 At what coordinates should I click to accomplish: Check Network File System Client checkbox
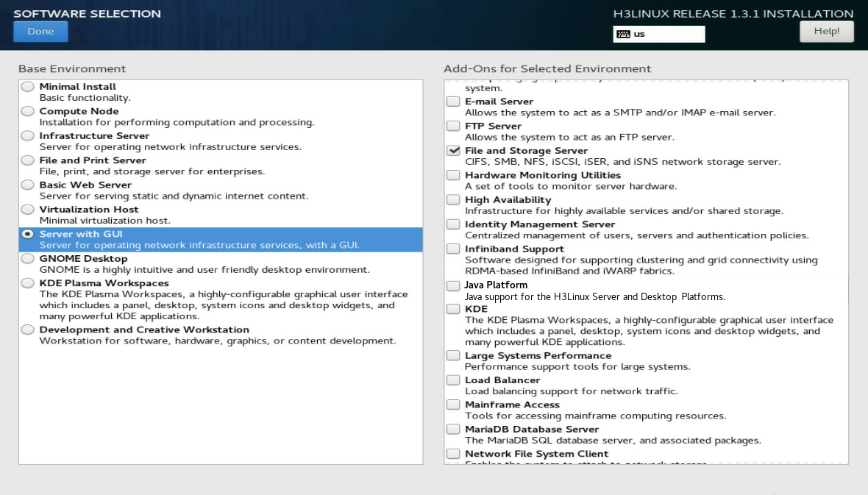tap(453, 454)
